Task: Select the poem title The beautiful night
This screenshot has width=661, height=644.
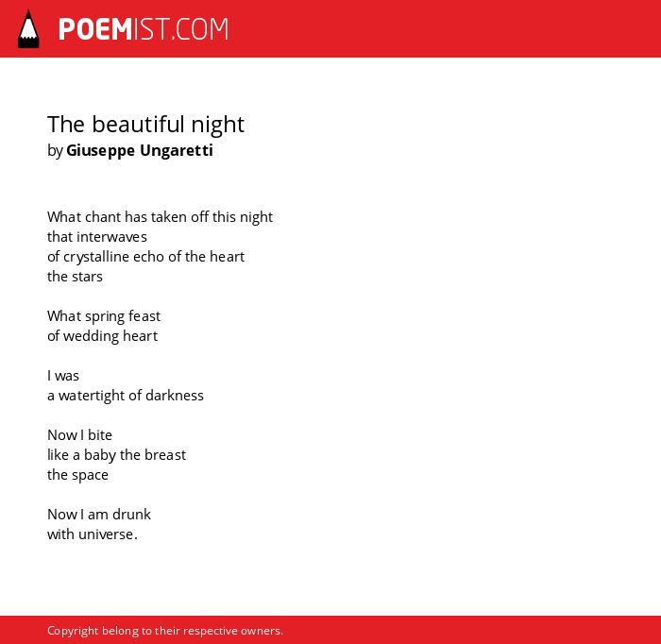Action: coord(145,125)
